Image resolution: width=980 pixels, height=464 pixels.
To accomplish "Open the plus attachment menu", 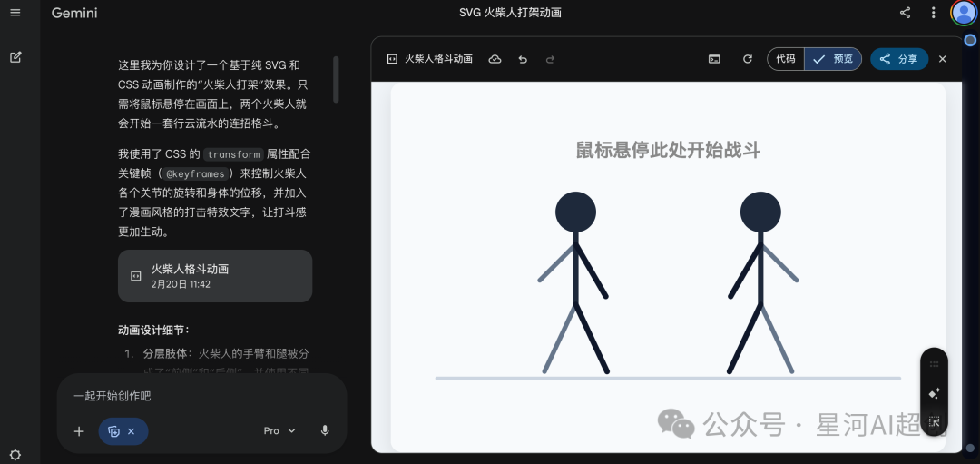I will click(79, 431).
